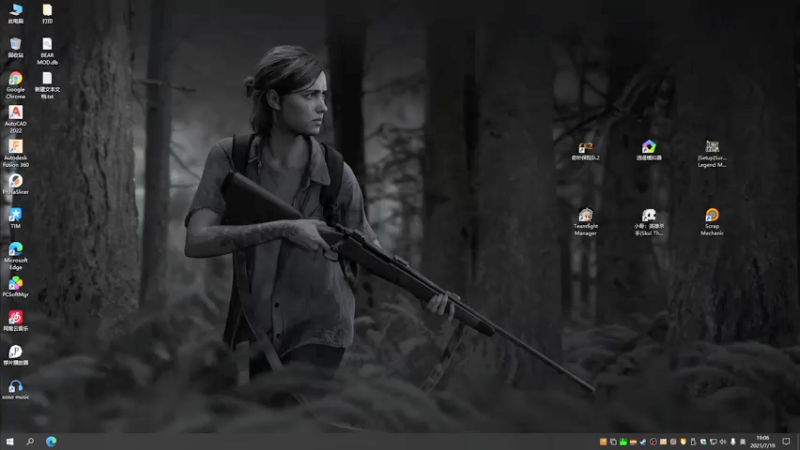Open the TIM messenger shortcut
Viewport: 800px width, 450px height.
point(16,218)
